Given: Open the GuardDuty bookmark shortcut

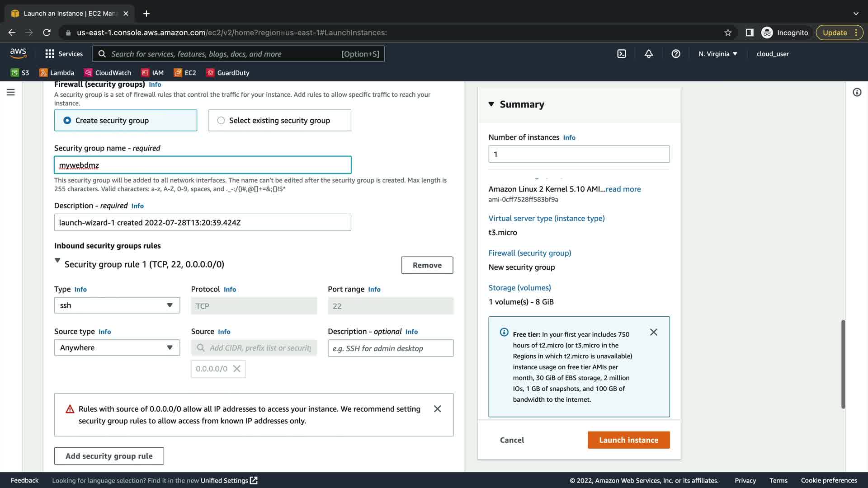Looking at the screenshot, I should pyautogui.click(x=228, y=73).
